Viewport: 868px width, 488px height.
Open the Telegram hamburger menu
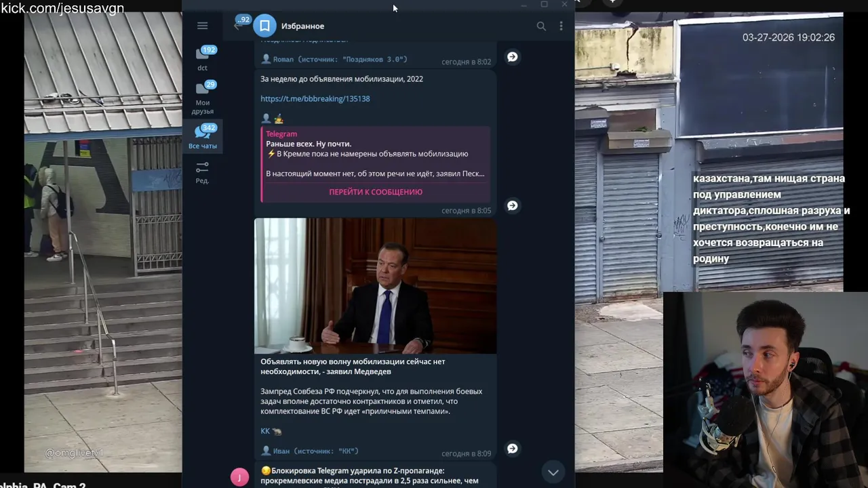click(202, 26)
